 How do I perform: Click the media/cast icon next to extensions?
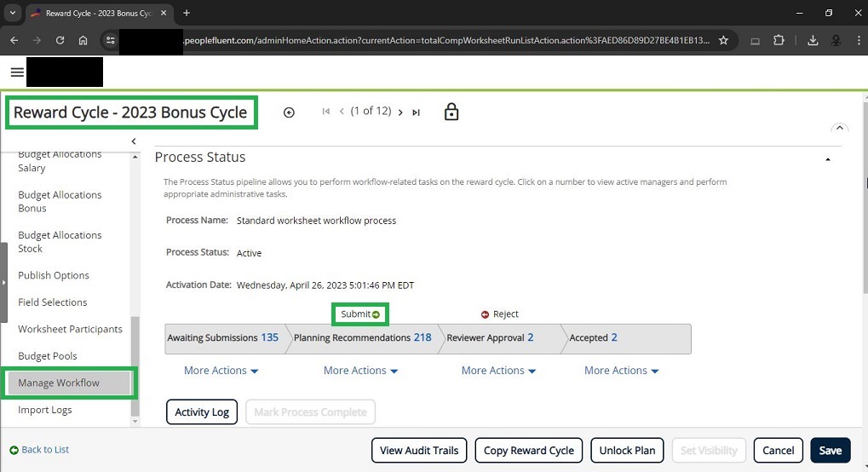755,40
